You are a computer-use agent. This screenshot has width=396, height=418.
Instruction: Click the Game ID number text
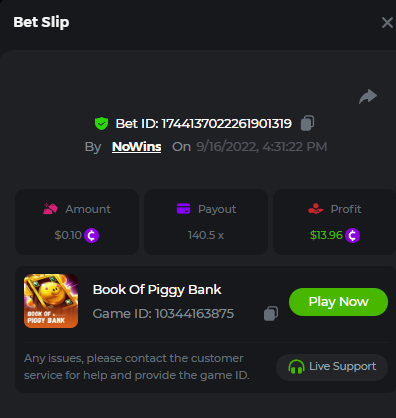194,314
